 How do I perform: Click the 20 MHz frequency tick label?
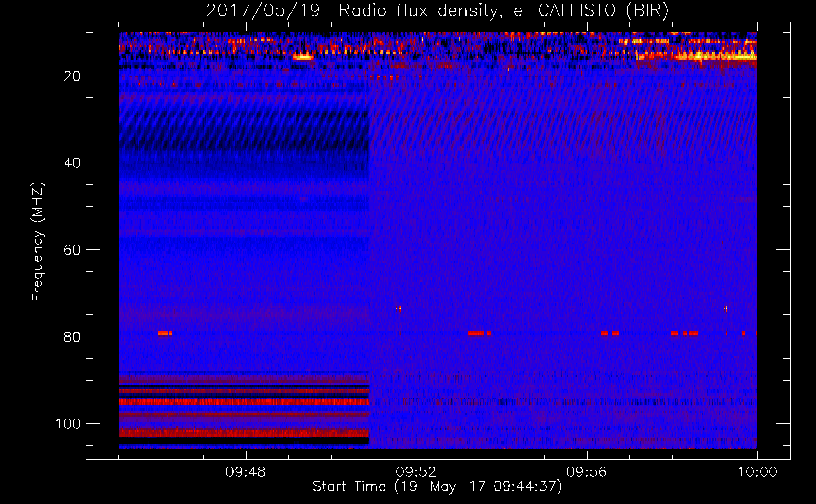[73, 76]
